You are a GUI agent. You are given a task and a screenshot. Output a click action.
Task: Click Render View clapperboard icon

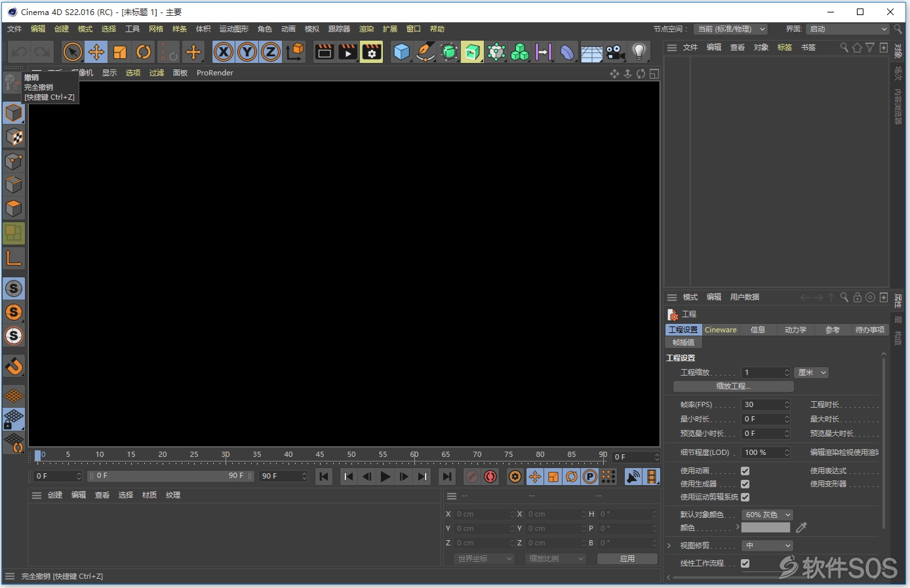[325, 52]
